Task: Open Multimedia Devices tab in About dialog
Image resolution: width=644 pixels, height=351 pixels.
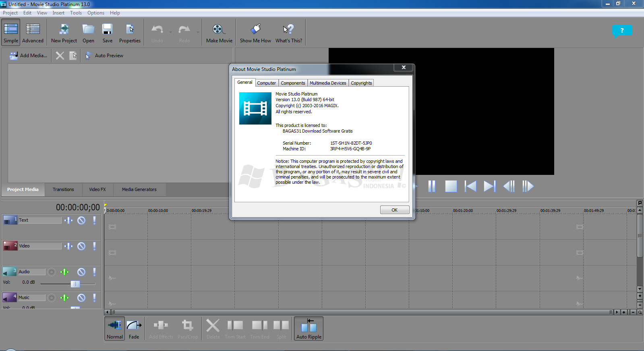Action: tap(328, 83)
